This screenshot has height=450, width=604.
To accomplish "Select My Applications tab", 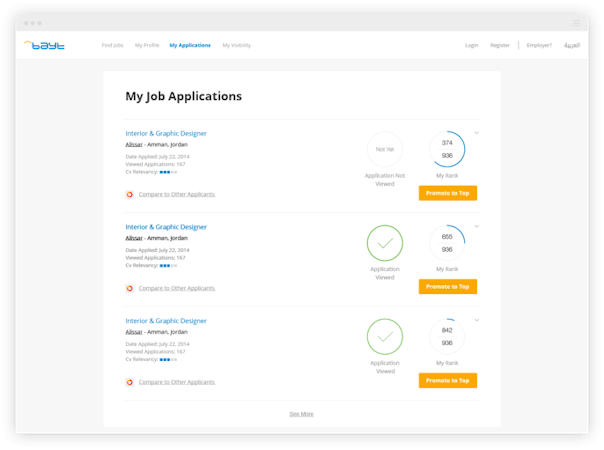I will click(x=190, y=45).
